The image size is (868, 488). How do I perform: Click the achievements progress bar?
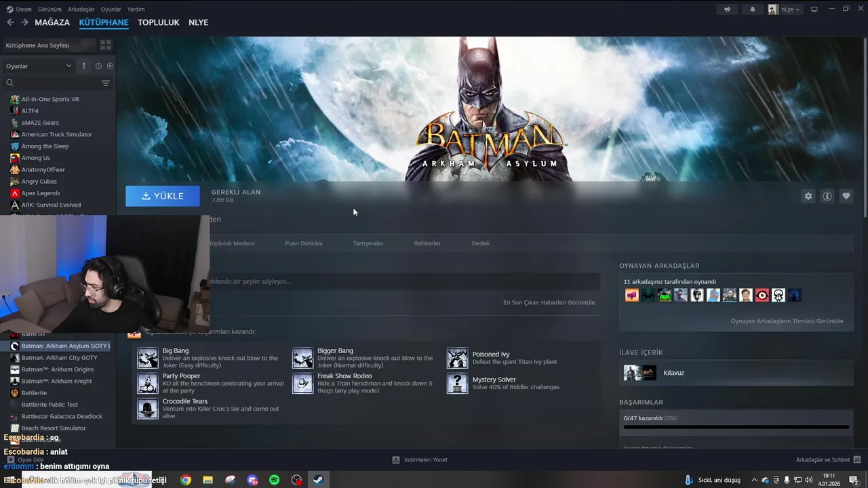pos(736,427)
